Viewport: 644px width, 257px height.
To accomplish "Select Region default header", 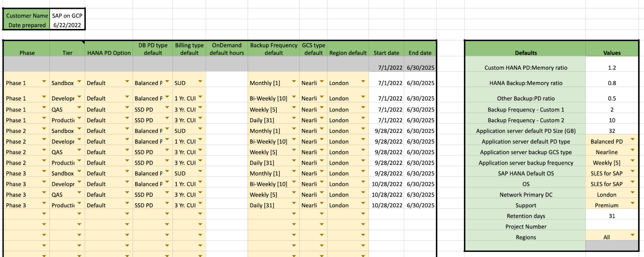I will (348, 49).
